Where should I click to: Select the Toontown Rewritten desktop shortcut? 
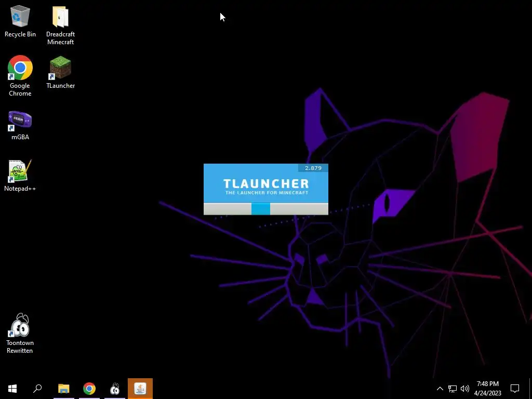click(x=20, y=333)
